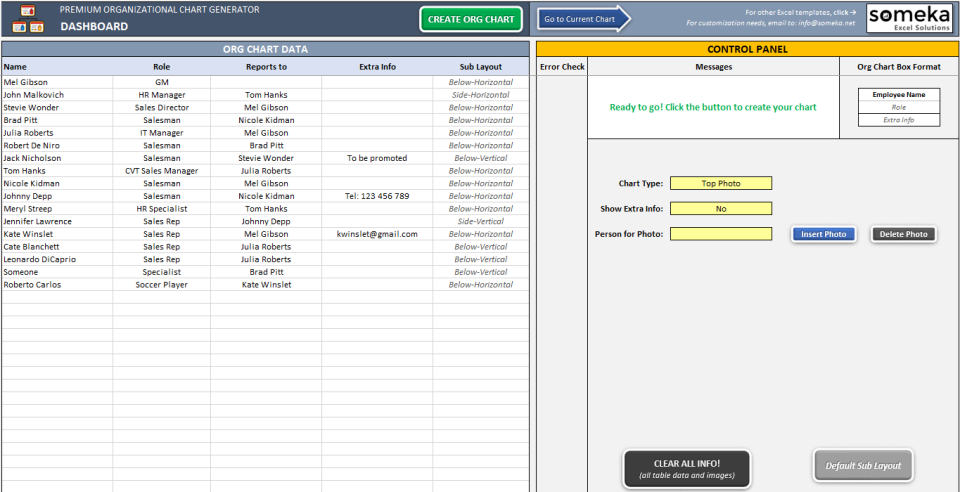Select Sub Layout cell for Cate Blanchett
Image resolution: width=960 pixels, height=492 pixels.
(481, 247)
